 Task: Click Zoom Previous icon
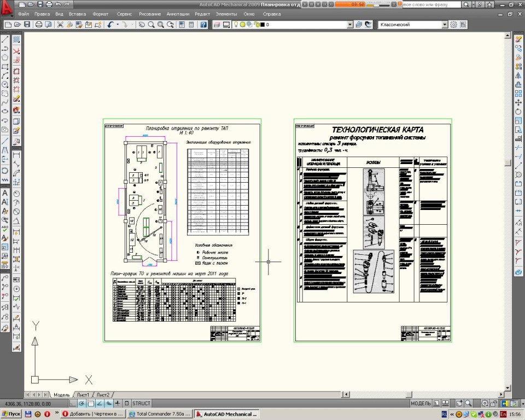tap(171, 25)
